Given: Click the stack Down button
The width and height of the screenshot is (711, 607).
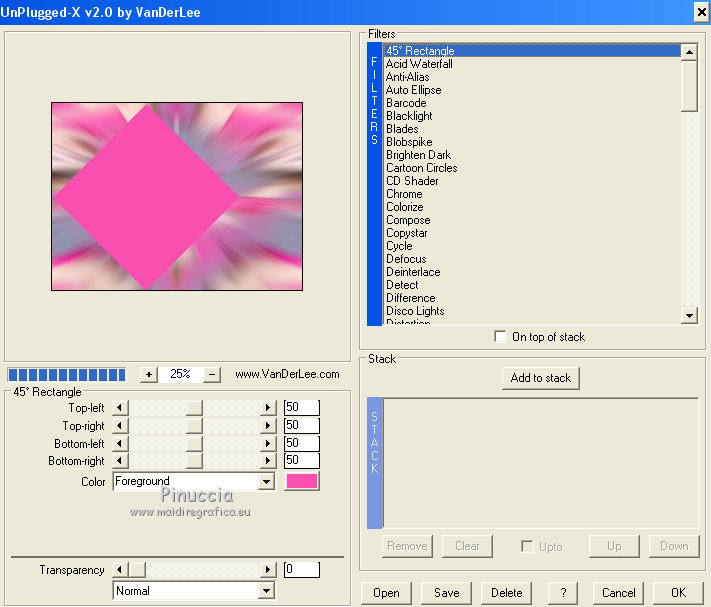Looking at the screenshot, I should point(674,546).
